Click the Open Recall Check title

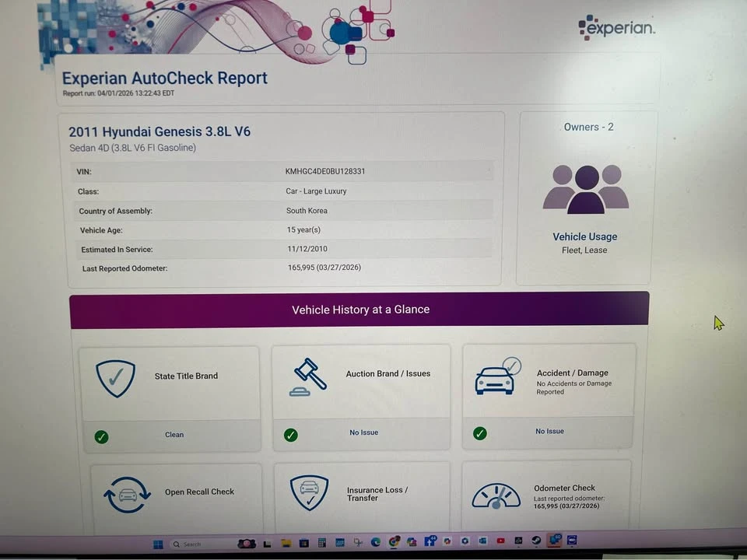pyautogui.click(x=200, y=492)
